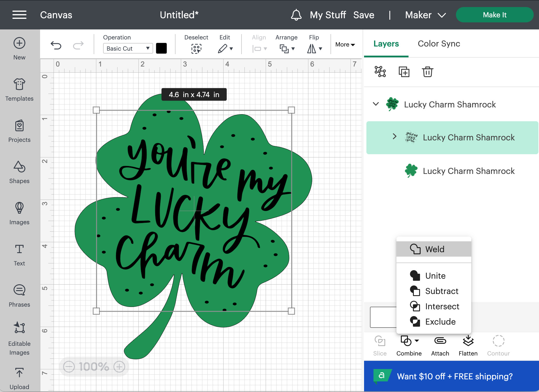Viewport: 539px width, 392px height.
Task: Click the Make It button
Action: tap(495, 15)
